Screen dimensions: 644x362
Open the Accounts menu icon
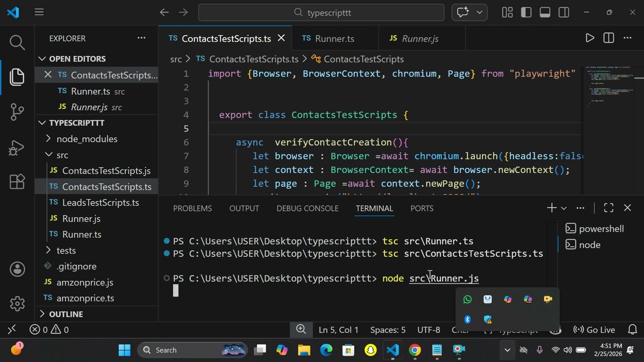(x=17, y=269)
